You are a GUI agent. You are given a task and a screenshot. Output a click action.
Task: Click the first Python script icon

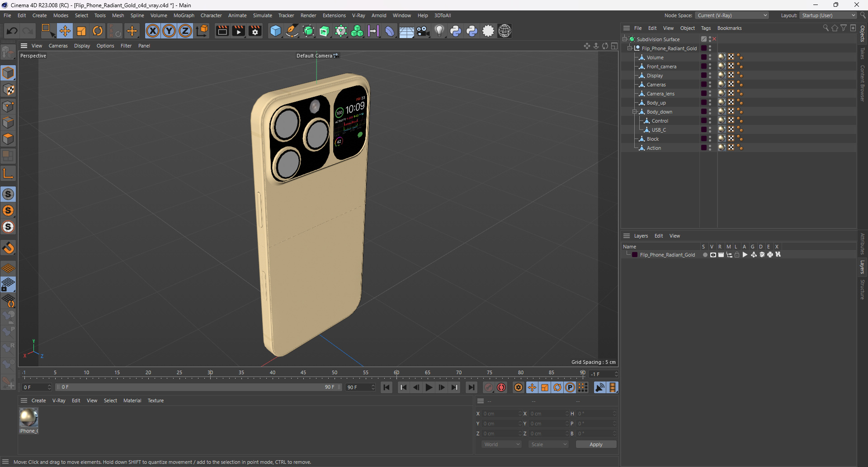[x=456, y=31]
